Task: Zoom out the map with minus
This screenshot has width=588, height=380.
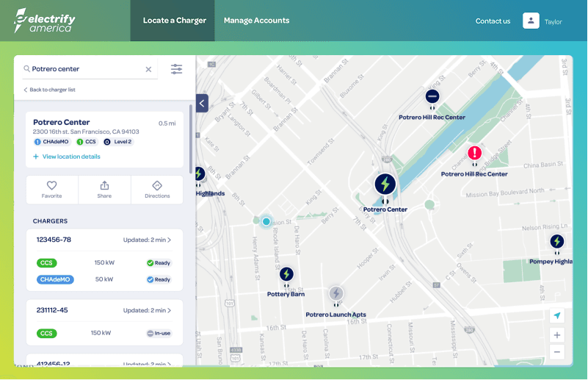Action: coord(557,352)
